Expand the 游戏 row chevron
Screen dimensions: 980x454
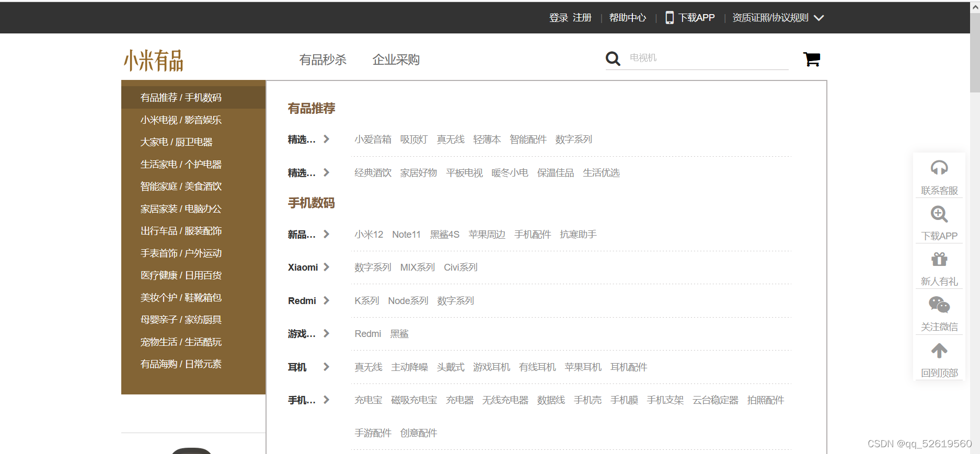[326, 333]
